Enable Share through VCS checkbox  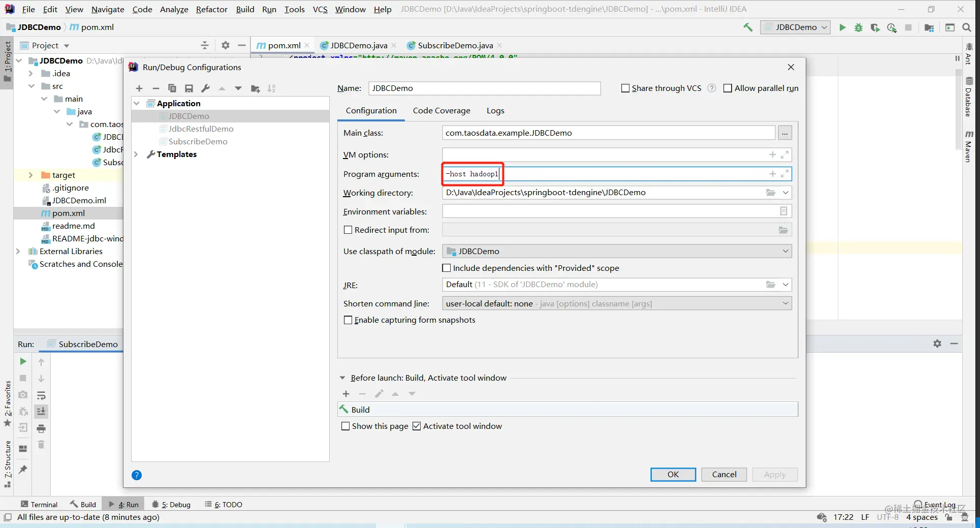625,88
